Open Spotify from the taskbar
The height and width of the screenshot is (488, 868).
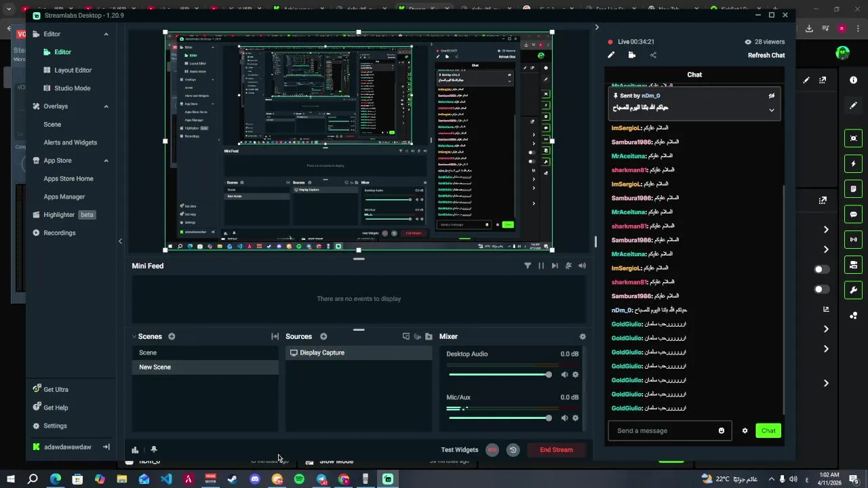click(299, 479)
